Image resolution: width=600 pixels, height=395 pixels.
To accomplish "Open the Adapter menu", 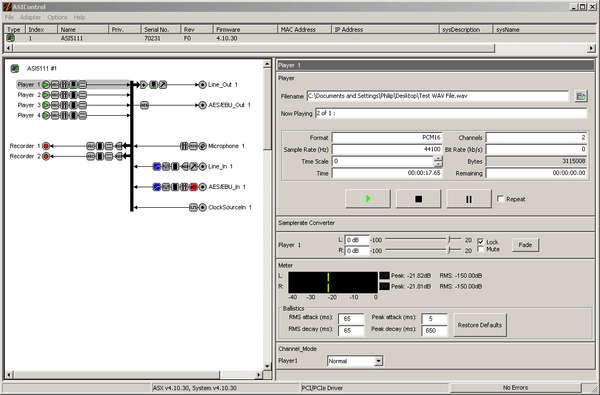I will 30,17.
